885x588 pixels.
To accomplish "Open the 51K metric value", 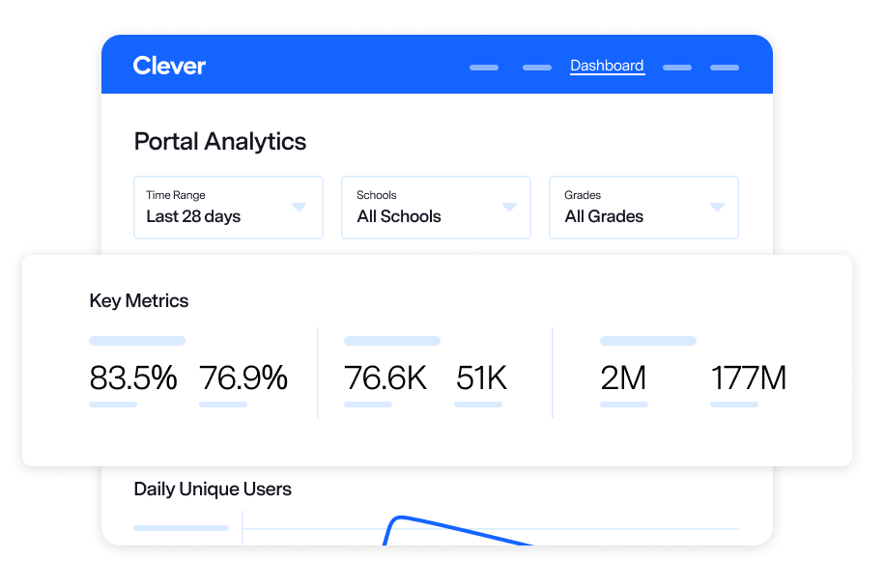I will tap(481, 378).
